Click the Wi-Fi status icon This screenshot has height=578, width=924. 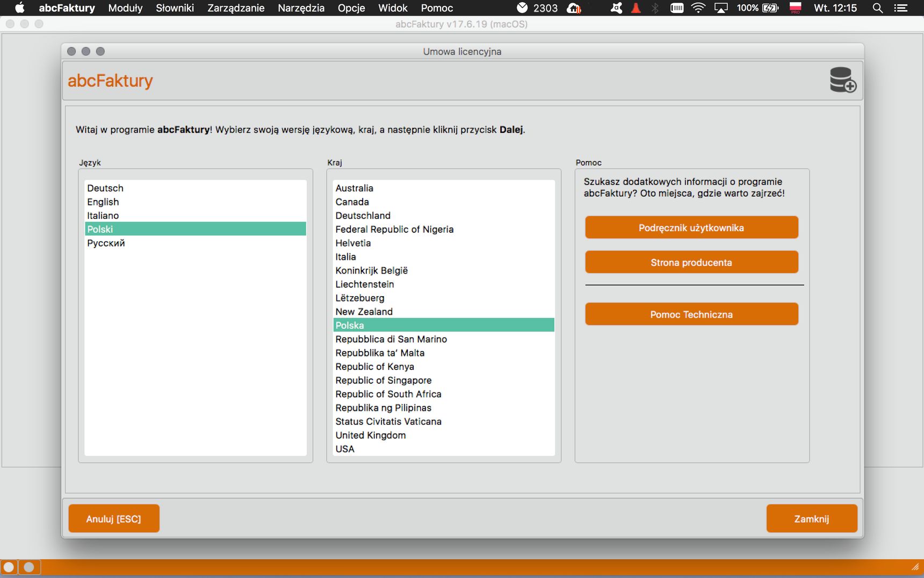pyautogui.click(x=698, y=8)
